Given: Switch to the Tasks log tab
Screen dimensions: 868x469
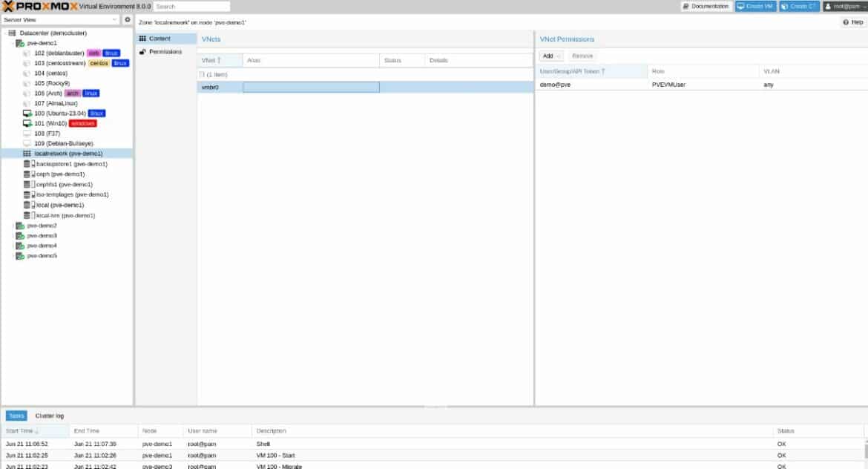Looking at the screenshot, I should click(x=16, y=416).
